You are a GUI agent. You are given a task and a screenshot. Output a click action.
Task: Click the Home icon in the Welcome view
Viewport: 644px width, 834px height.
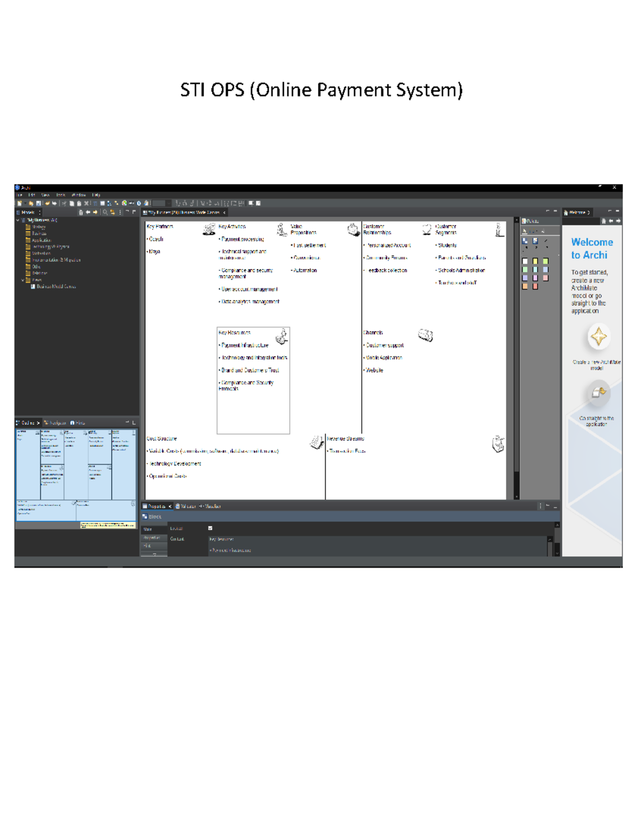[604, 221]
